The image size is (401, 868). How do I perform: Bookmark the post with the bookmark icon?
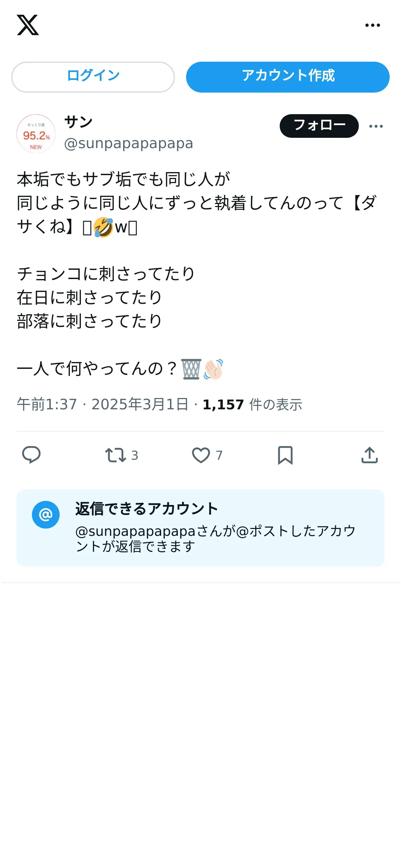click(x=285, y=455)
